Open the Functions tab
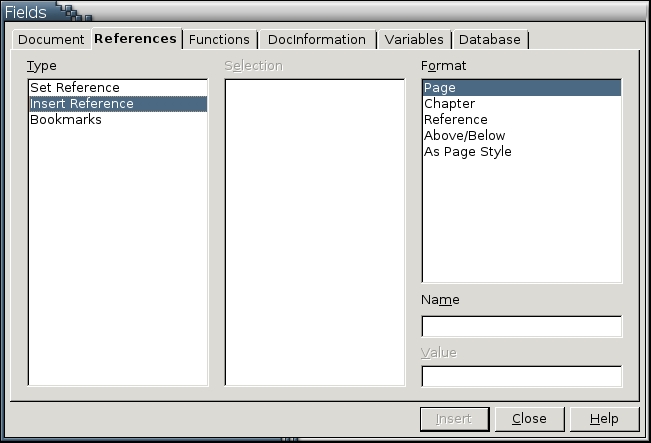The height and width of the screenshot is (443, 651). [x=219, y=40]
